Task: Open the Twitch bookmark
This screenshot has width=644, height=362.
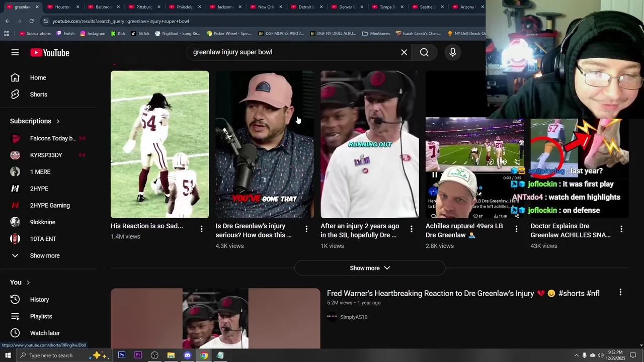Action: [65, 34]
